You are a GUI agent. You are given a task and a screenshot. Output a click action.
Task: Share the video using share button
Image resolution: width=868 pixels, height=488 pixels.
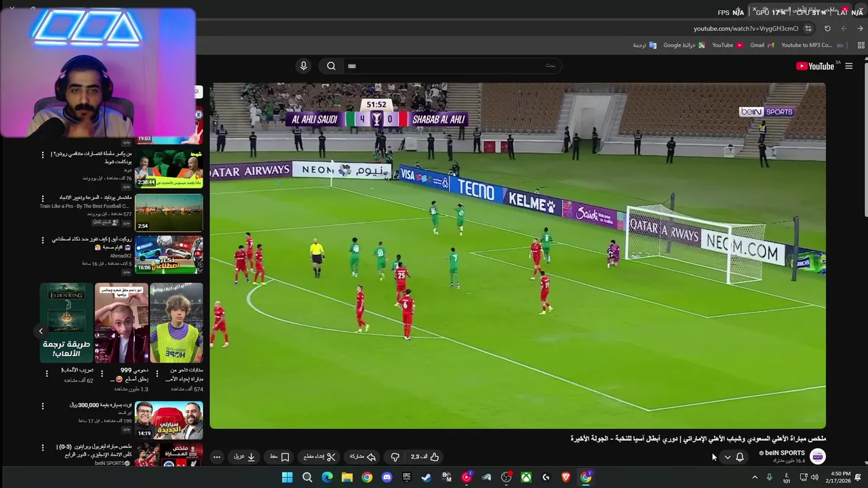pyautogui.click(x=363, y=457)
